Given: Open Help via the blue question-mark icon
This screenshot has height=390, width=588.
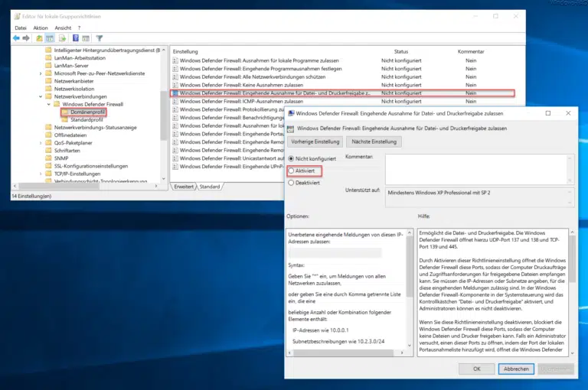Looking at the screenshot, I should pos(75,38).
